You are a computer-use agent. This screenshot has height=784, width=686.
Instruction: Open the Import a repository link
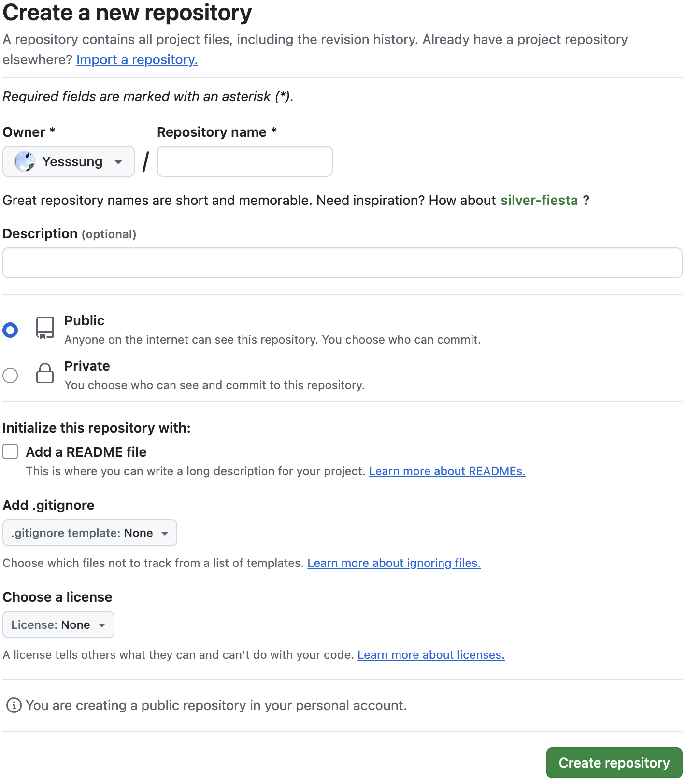pos(137,60)
